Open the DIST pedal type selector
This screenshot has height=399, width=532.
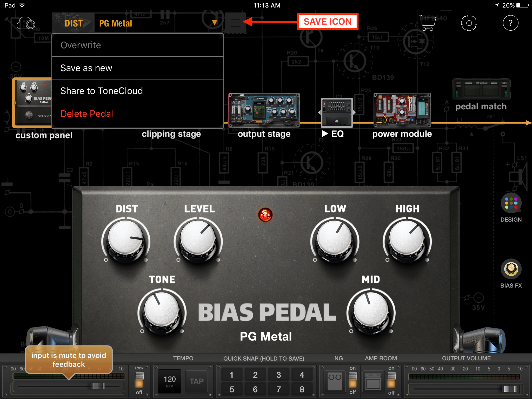(x=74, y=23)
